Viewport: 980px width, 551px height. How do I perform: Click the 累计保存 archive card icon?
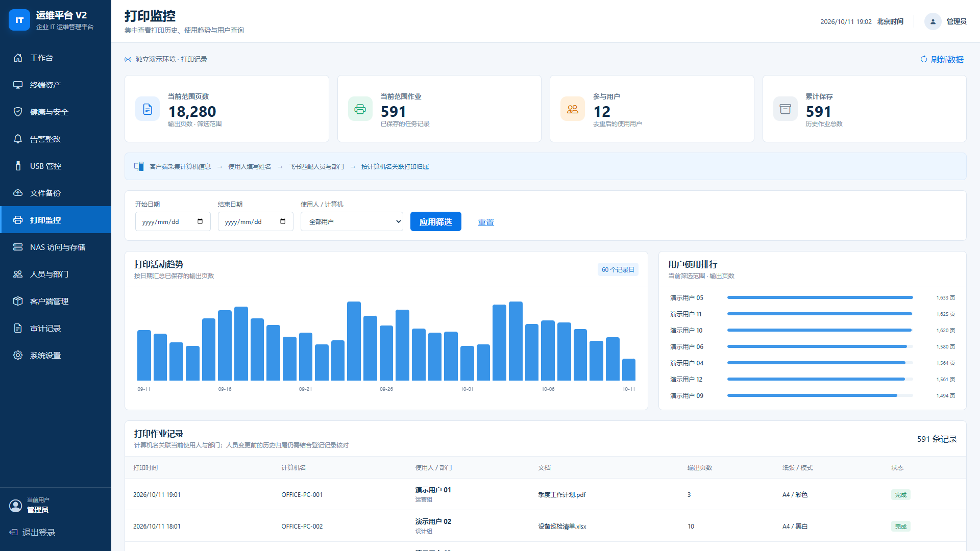click(786, 109)
